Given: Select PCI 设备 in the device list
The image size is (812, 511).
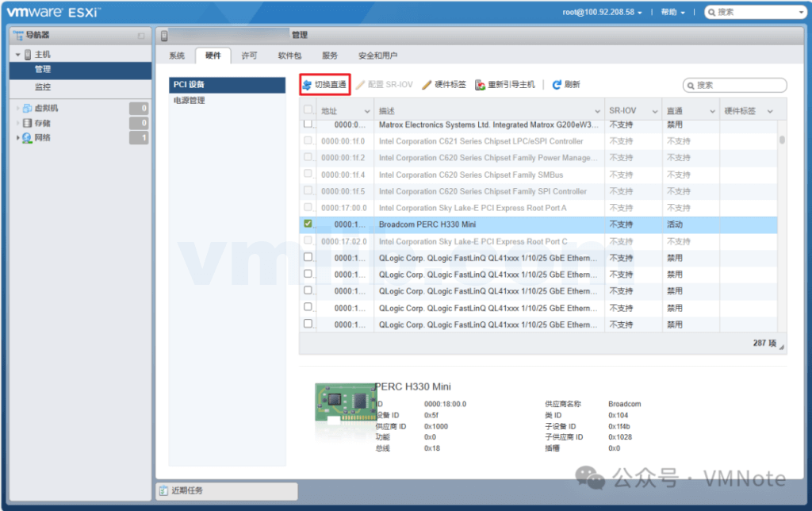Looking at the screenshot, I should (189, 83).
